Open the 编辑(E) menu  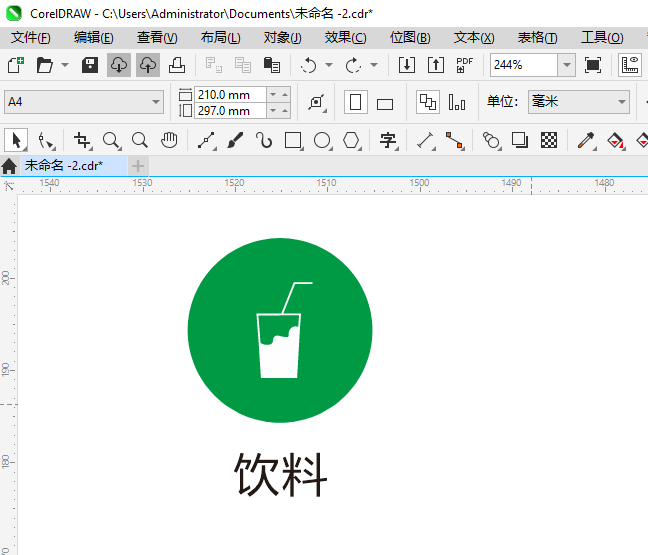point(93,38)
